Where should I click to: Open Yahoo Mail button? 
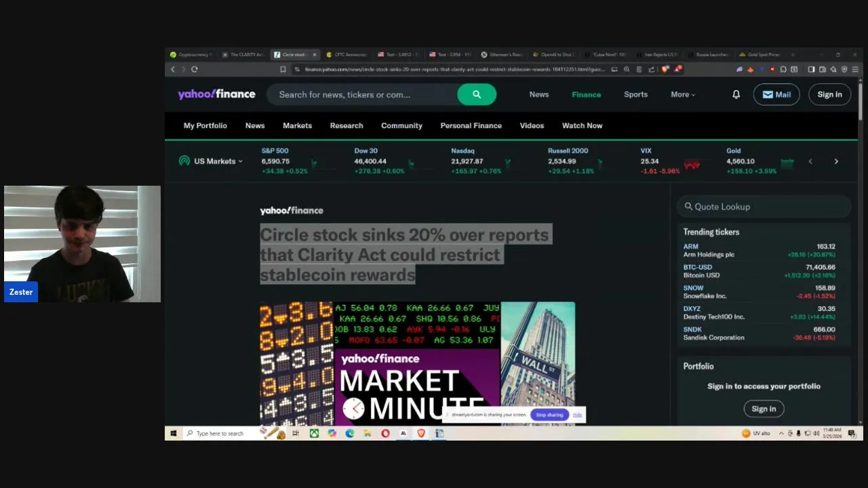(776, 94)
